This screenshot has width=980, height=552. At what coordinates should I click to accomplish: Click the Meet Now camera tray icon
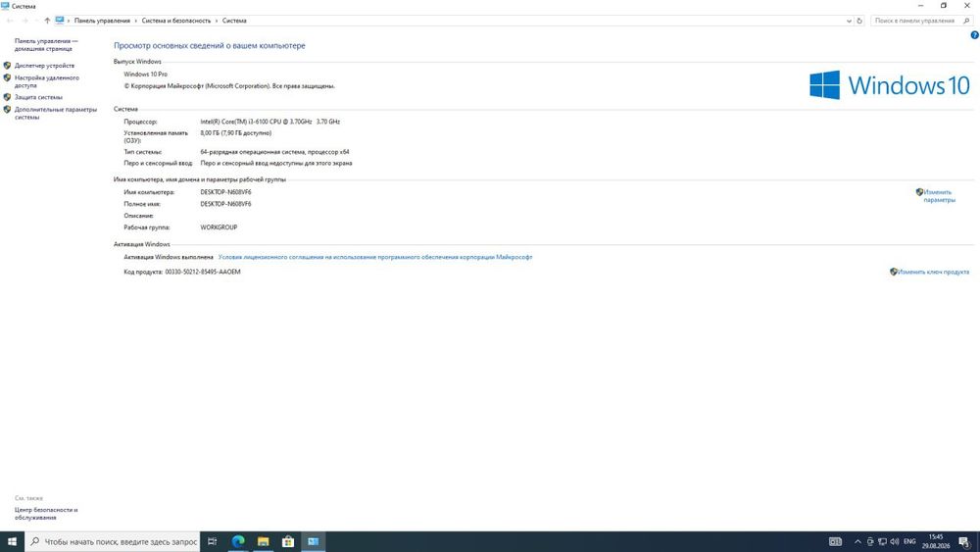(870, 541)
